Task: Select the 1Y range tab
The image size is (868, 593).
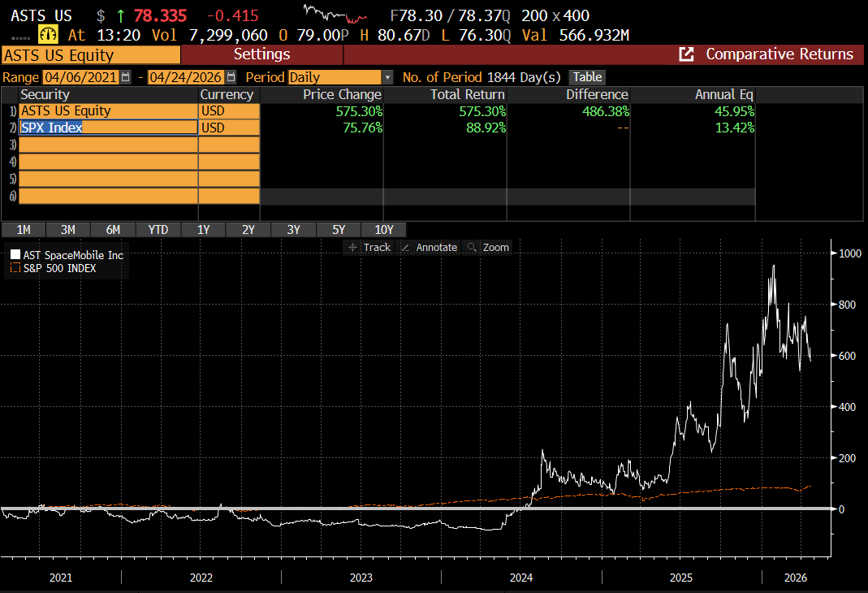Action: (204, 230)
